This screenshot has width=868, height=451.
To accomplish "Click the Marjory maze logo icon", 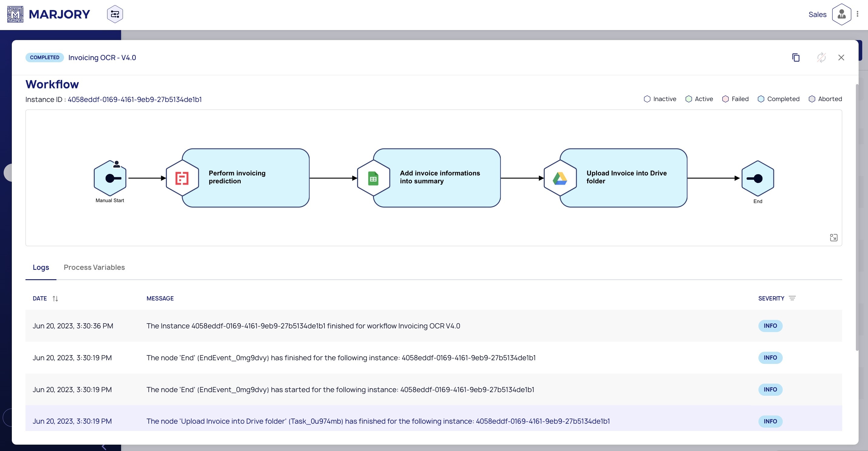I will tap(15, 14).
